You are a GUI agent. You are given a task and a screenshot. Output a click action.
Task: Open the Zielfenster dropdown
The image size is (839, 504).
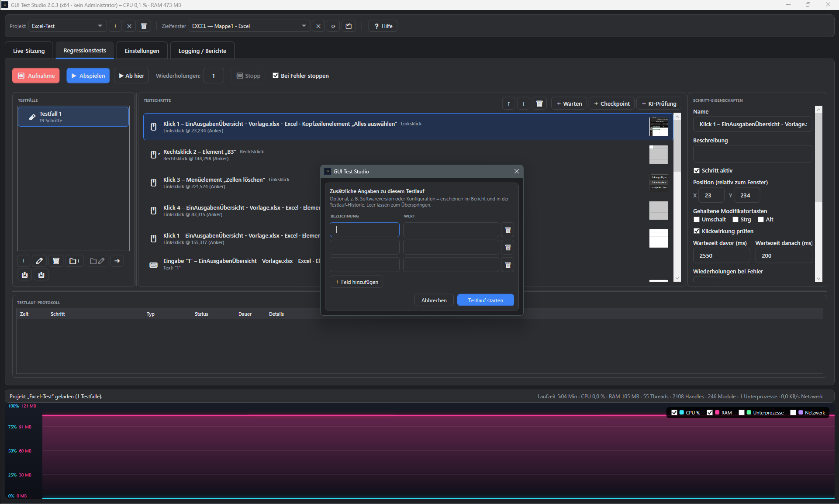click(249, 26)
